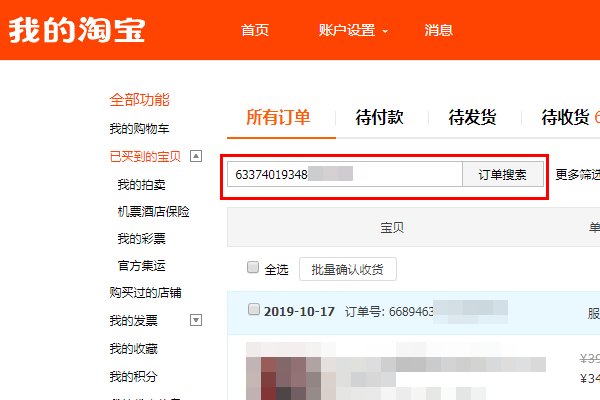Open 购买过的店铺 in sidebar
600x400 pixels.
click(145, 293)
